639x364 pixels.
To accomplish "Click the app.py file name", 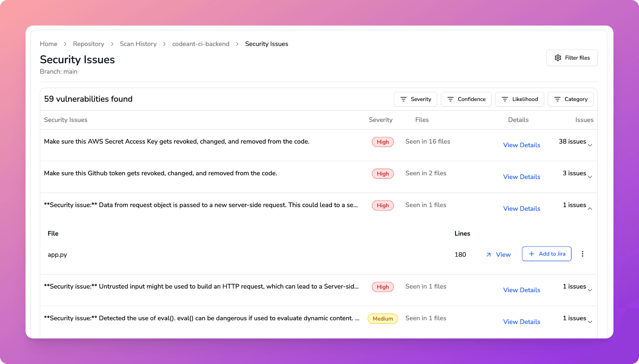I will click(x=57, y=255).
